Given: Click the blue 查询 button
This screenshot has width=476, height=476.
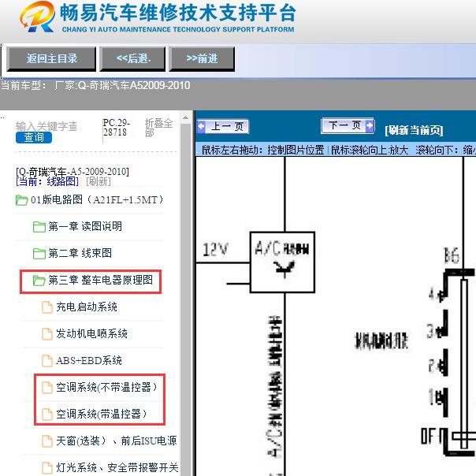Looking at the screenshot, I should pyautogui.click(x=34, y=137).
